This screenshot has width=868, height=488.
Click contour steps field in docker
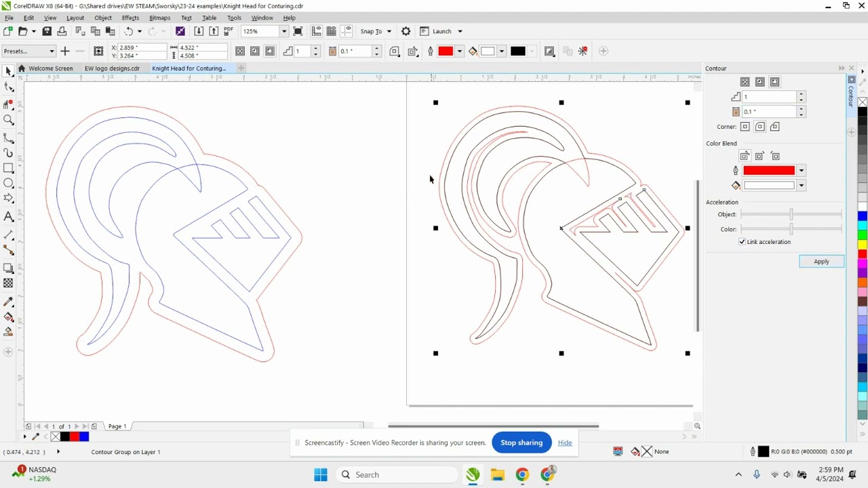click(769, 97)
